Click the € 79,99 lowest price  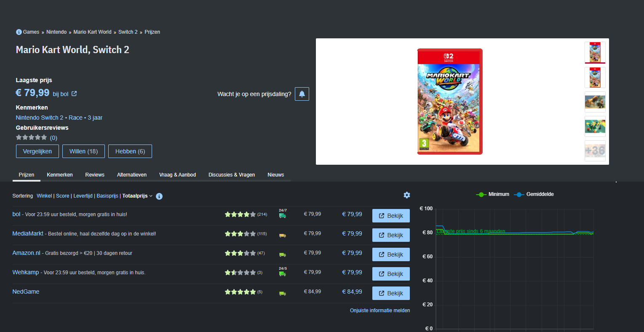33,93
